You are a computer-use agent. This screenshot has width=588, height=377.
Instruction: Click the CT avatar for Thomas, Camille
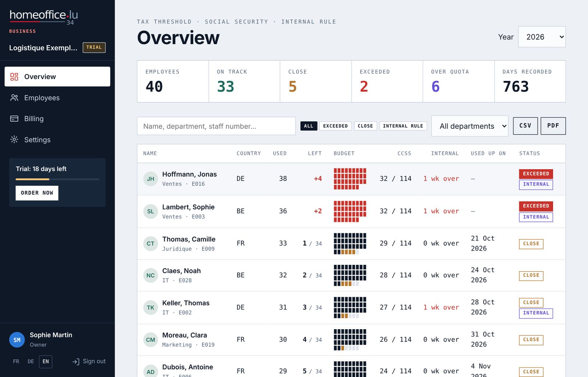150,243
